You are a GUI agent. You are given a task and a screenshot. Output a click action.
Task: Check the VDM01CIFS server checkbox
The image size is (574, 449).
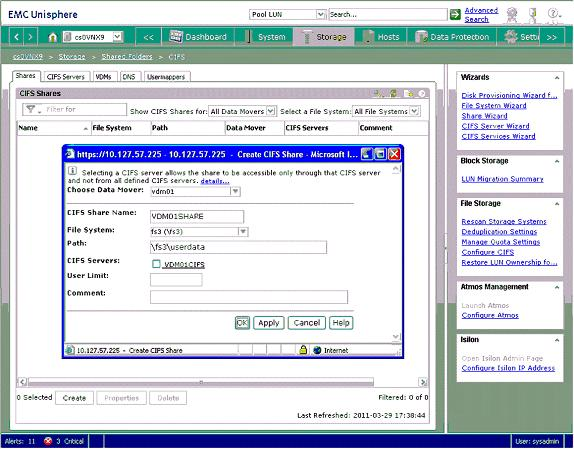156,264
